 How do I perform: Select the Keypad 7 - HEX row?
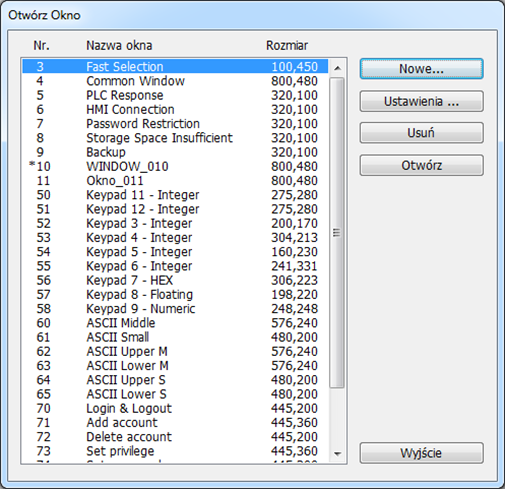pos(175,280)
